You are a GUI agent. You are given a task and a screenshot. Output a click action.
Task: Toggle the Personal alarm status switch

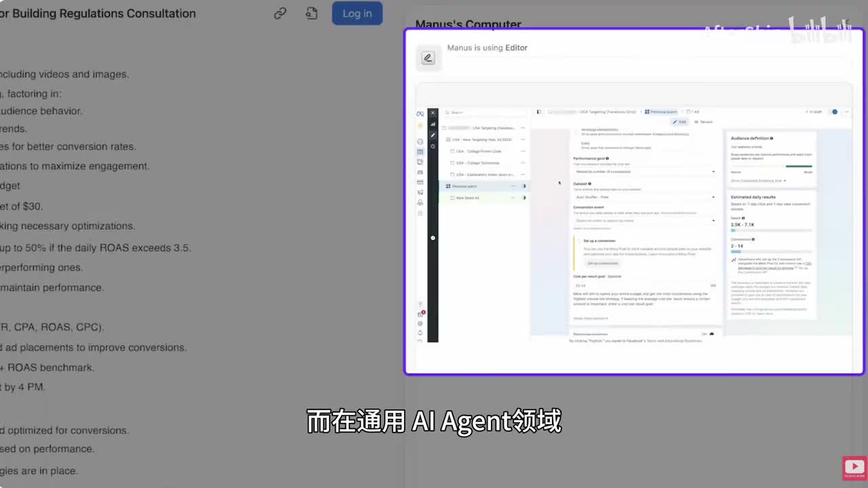click(524, 186)
